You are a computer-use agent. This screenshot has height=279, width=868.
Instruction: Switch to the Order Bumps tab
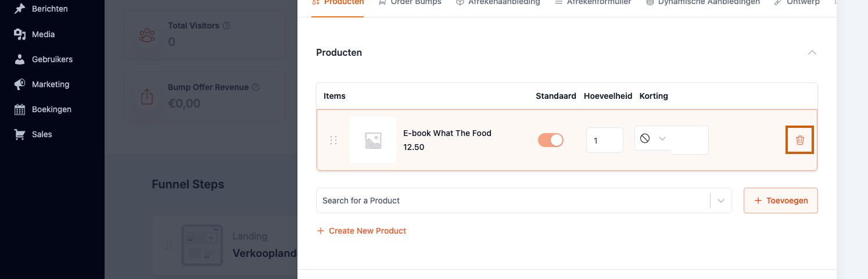(410, 2)
